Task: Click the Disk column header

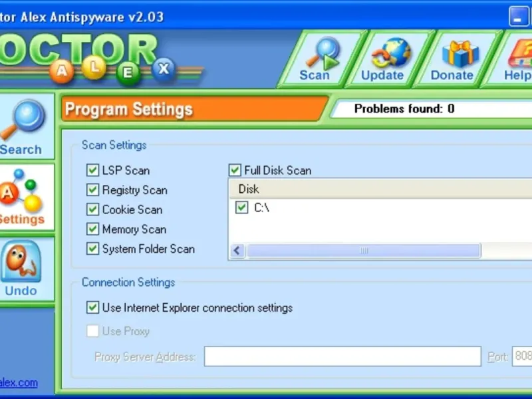Action: point(380,189)
